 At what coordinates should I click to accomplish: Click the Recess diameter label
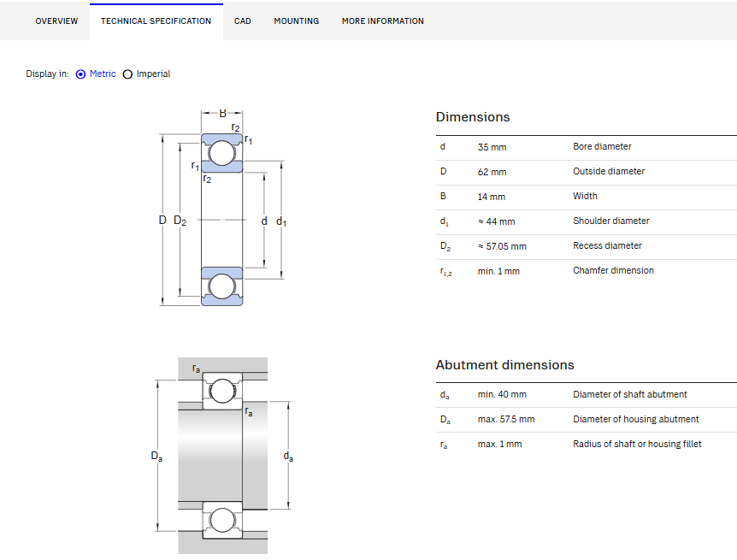607,246
